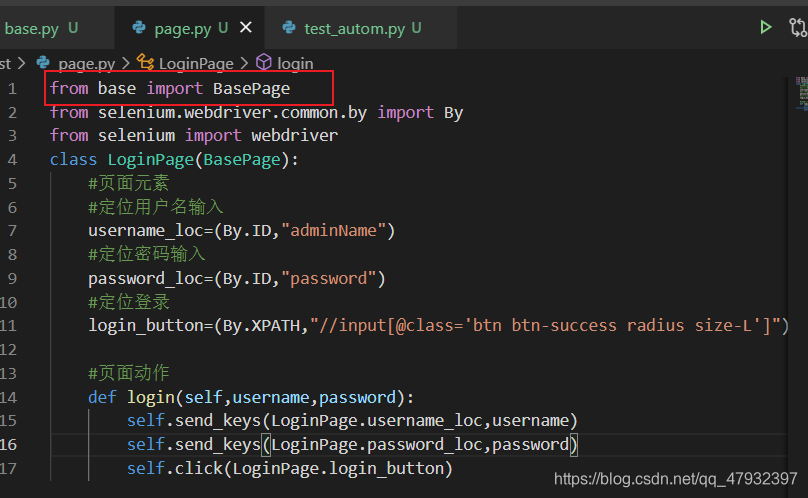Click 'LoginPage' class name on line 4
Image resolution: width=808 pixels, height=498 pixels.
click(150, 160)
